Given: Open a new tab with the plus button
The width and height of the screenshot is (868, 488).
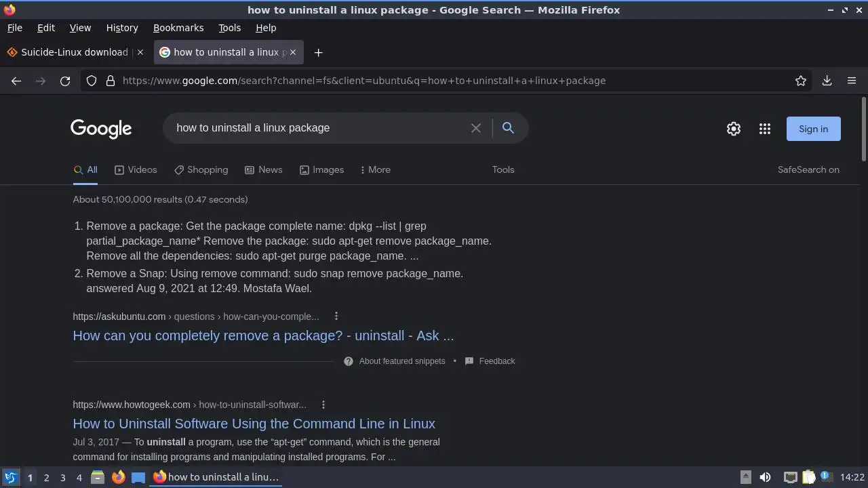Looking at the screenshot, I should tap(318, 52).
